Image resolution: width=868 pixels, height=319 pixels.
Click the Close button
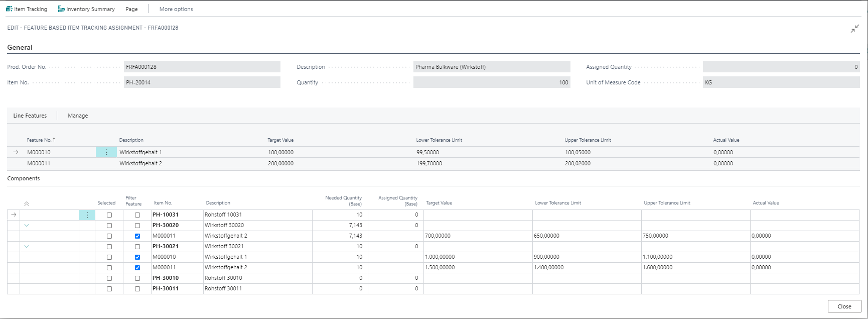point(844,306)
